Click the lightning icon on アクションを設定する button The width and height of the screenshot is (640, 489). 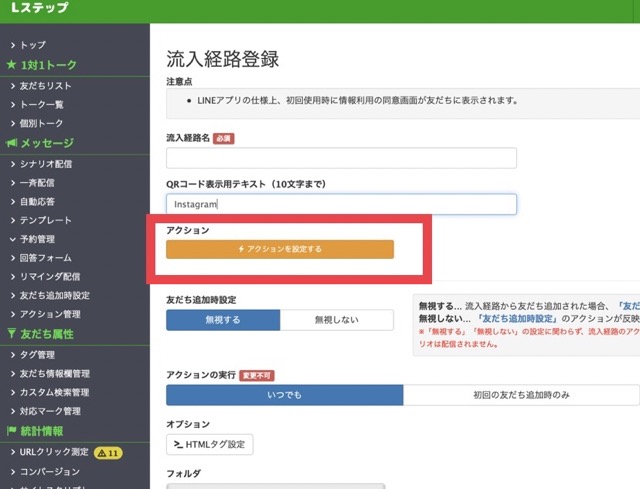[240, 249]
